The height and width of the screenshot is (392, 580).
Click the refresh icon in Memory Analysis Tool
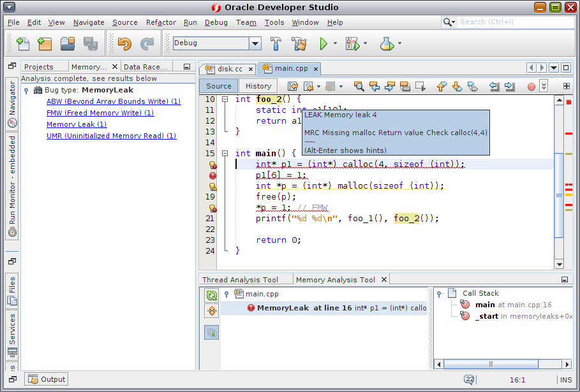(212, 295)
